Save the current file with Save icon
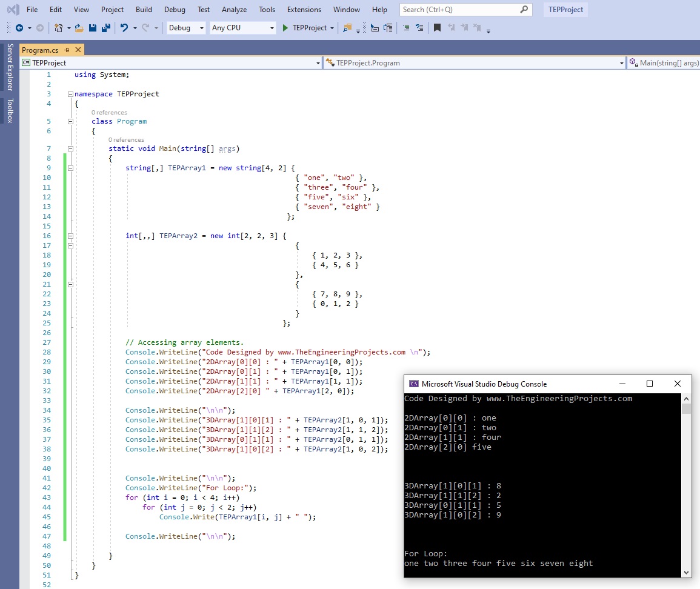Screen dimensions: 700x589 click(93, 28)
